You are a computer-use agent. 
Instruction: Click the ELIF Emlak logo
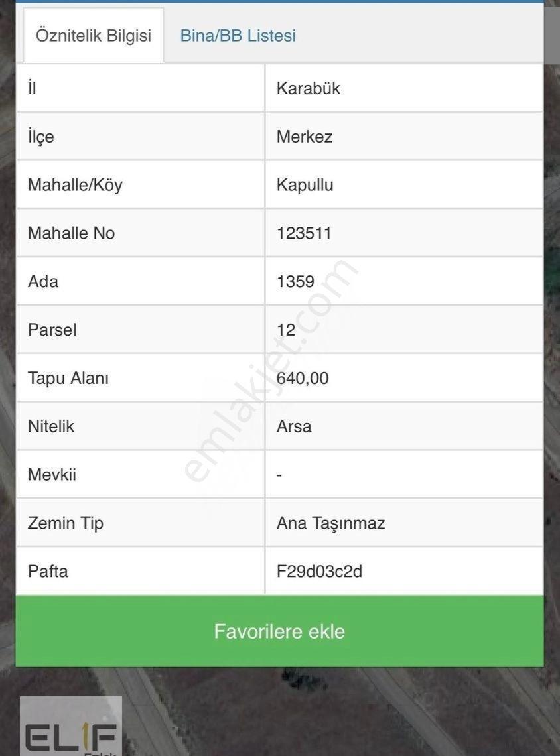pyautogui.click(x=71, y=726)
